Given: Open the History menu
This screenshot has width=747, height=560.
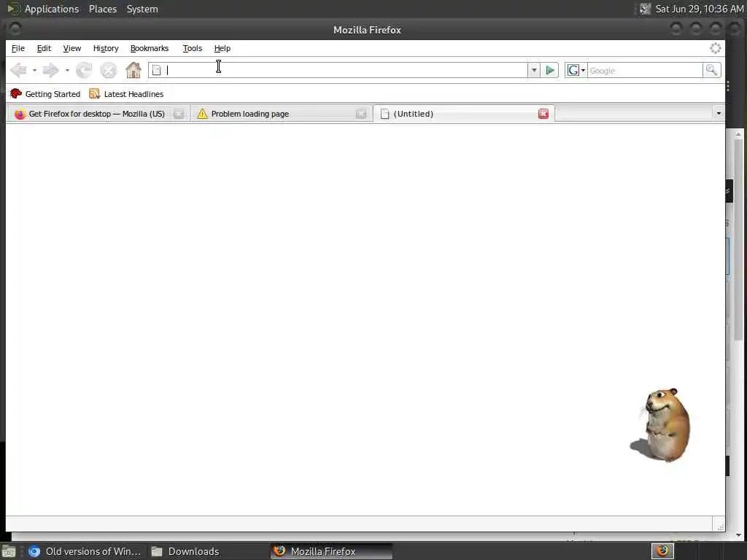Looking at the screenshot, I should coord(106,48).
